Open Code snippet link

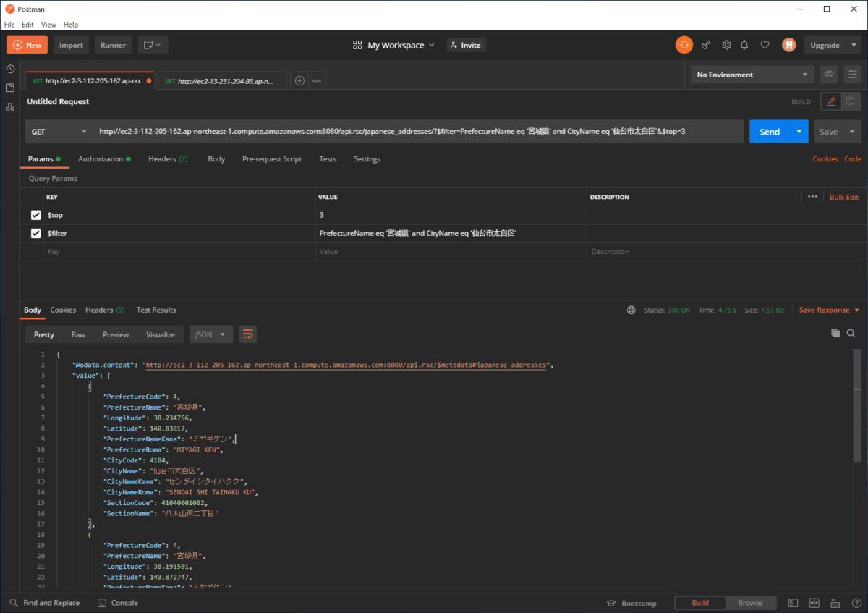pyautogui.click(x=853, y=159)
